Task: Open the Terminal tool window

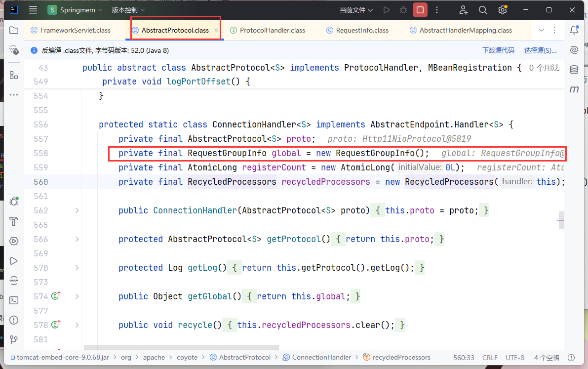Action: point(14,300)
